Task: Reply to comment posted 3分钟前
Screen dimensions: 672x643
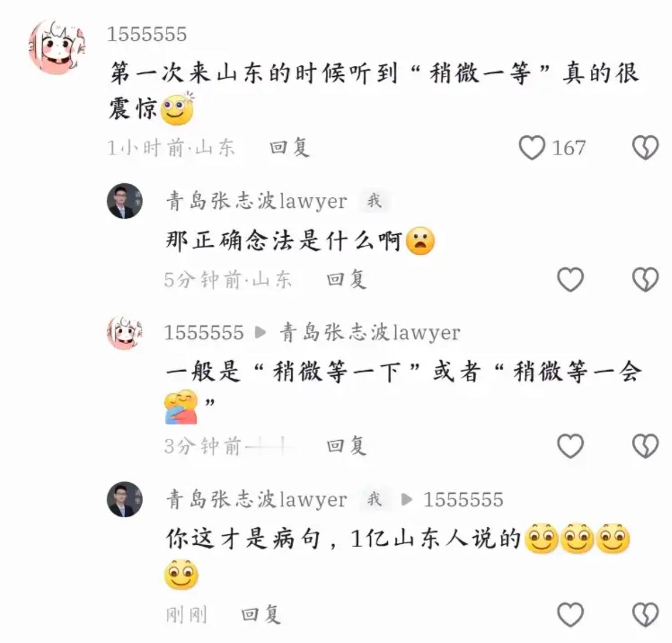Action: (346, 445)
